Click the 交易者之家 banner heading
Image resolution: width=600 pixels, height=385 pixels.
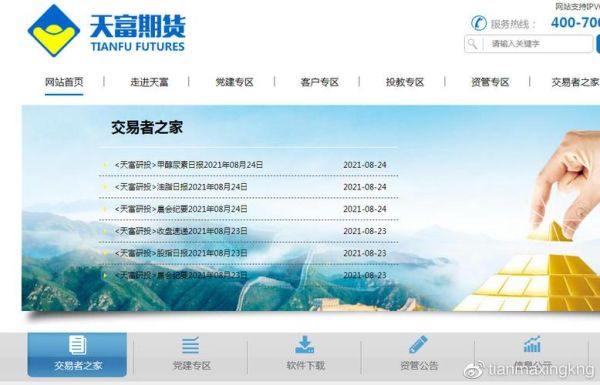click(x=147, y=127)
